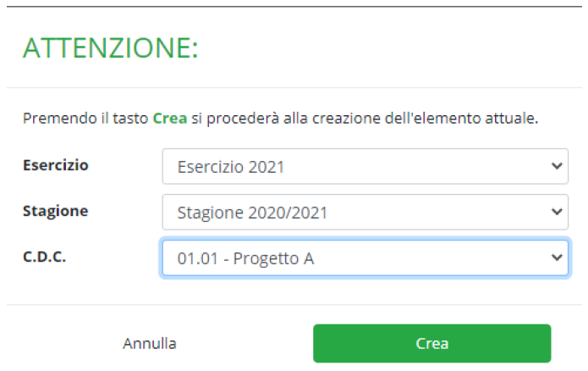Open the Esercizio dropdown
The image size is (588, 371).
pos(364,167)
